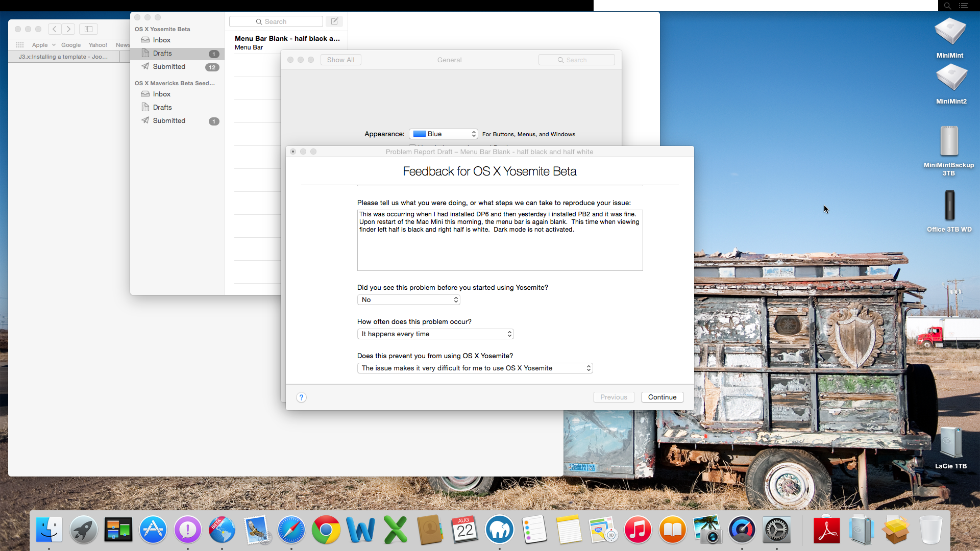Compose new feedback report icon
This screenshot has width=980, height=551.
click(334, 21)
